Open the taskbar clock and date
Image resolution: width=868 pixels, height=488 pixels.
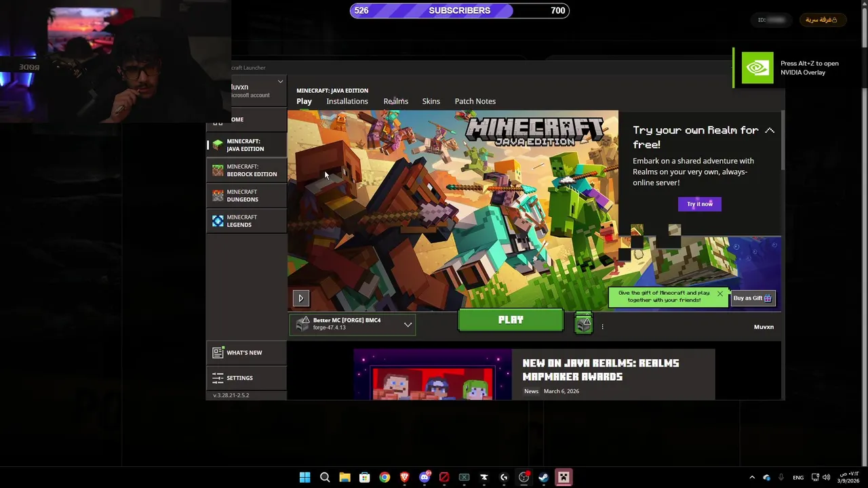(x=848, y=477)
